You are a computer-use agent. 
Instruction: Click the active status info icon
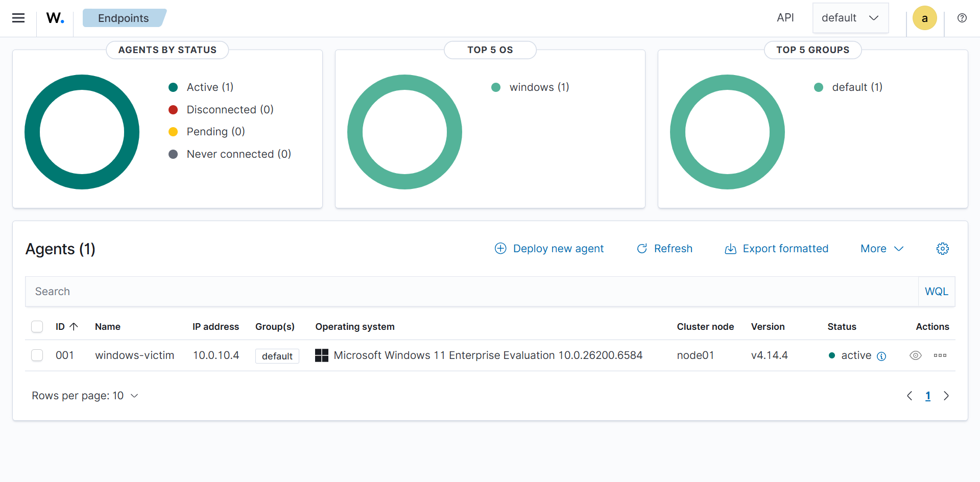pyautogui.click(x=881, y=356)
